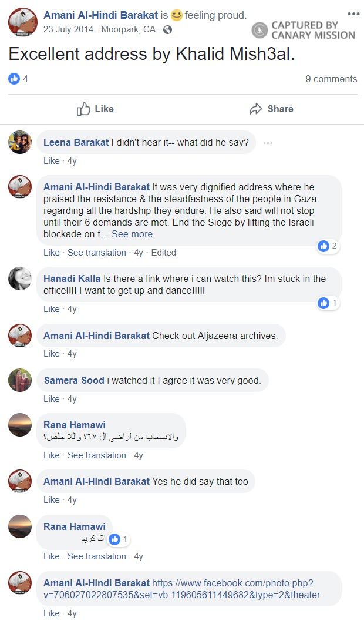This screenshot has height=624, width=364.
Task: Like Samera Sood's comment
Action: (x=51, y=399)
